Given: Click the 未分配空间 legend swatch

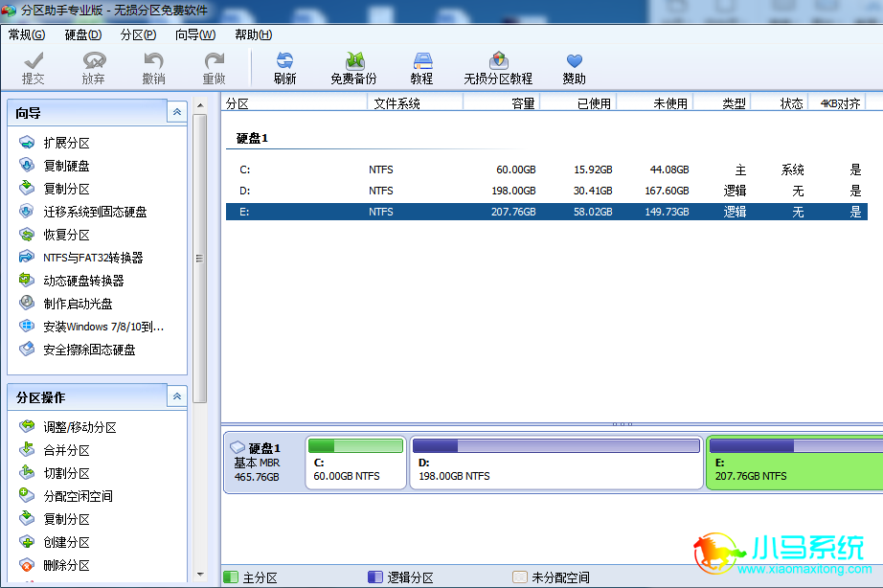Looking at the screenshot, I should [520, 577].
